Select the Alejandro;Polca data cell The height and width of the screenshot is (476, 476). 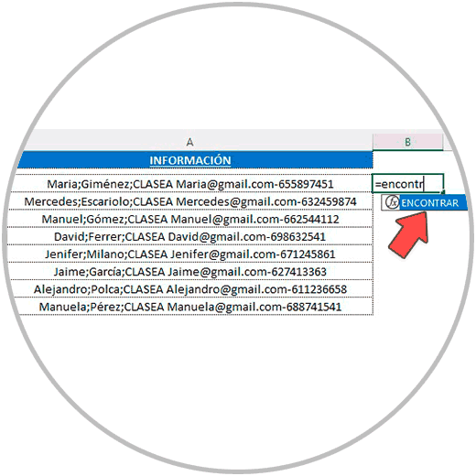click(189, 289)
